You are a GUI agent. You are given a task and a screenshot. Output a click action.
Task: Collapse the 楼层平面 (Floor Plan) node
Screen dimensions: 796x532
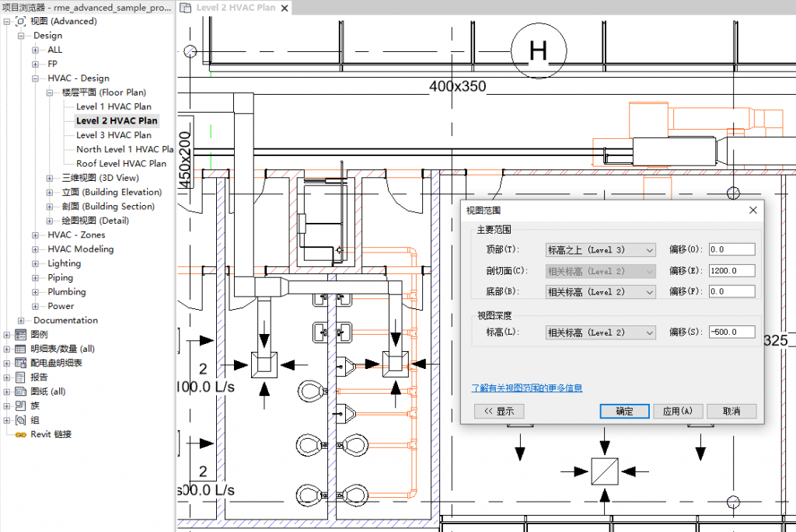point(49,92)
